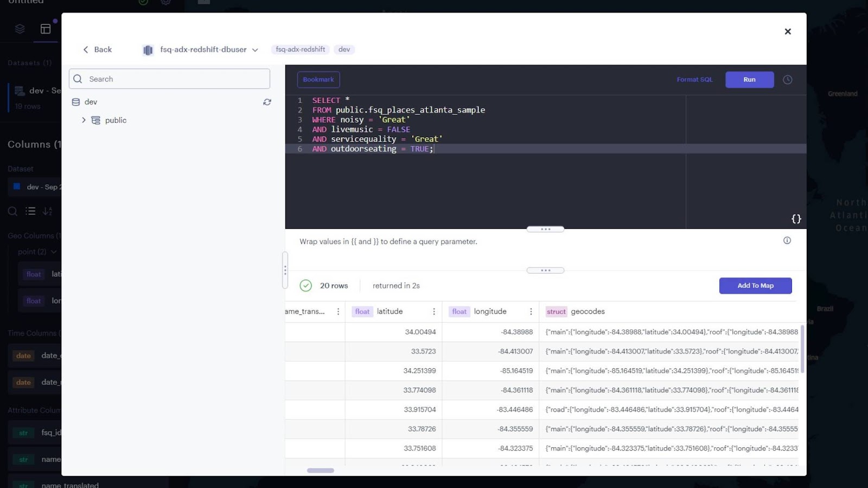Click 20 rows result count
This screenshot has width=868, height=488.
tap(334, 286)
